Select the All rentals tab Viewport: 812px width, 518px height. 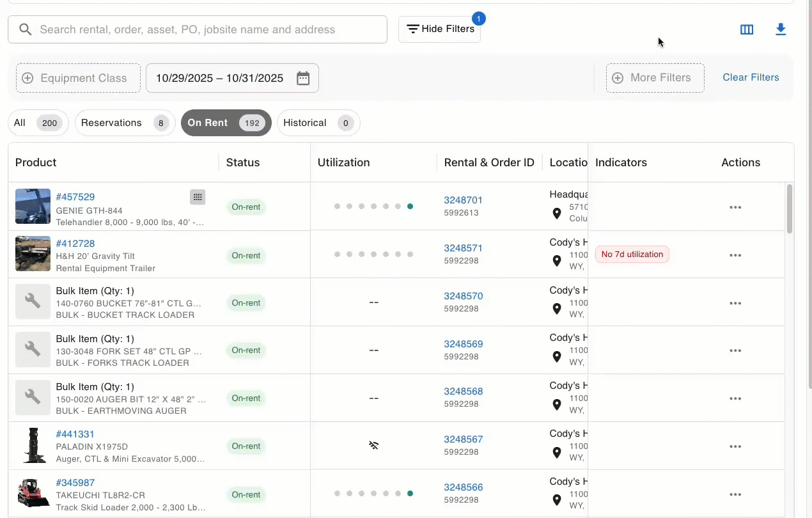pyautogui.click(x=38, y=123)
